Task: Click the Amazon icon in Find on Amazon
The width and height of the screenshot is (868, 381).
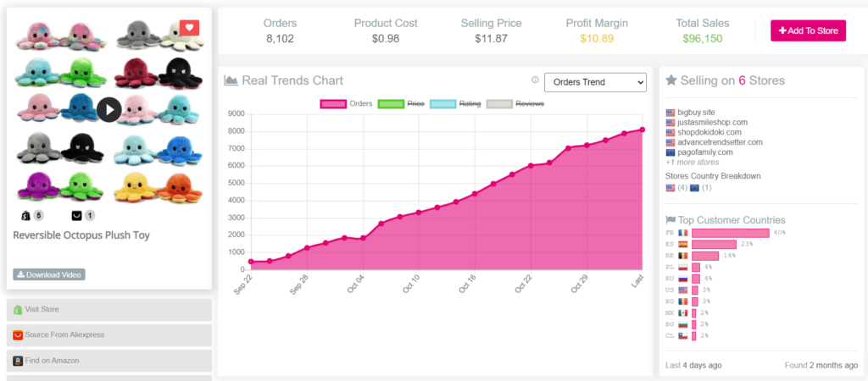Action: click(x=18, y=361)
